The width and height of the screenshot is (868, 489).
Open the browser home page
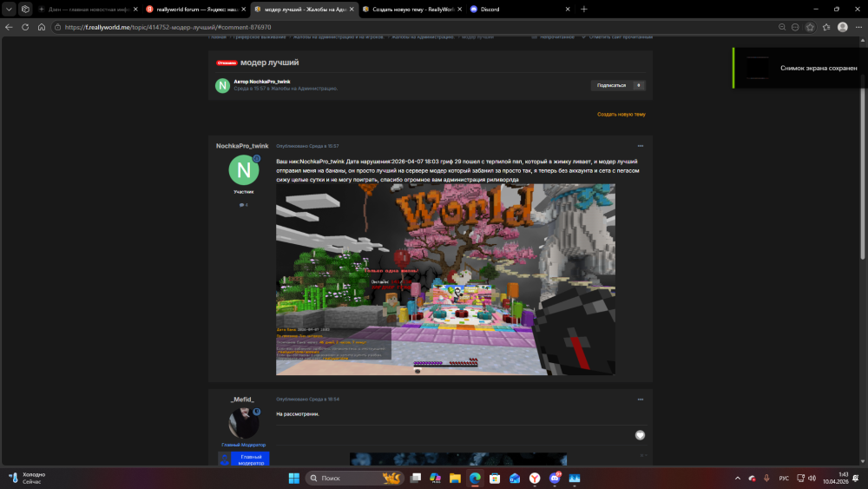(42, 27)
